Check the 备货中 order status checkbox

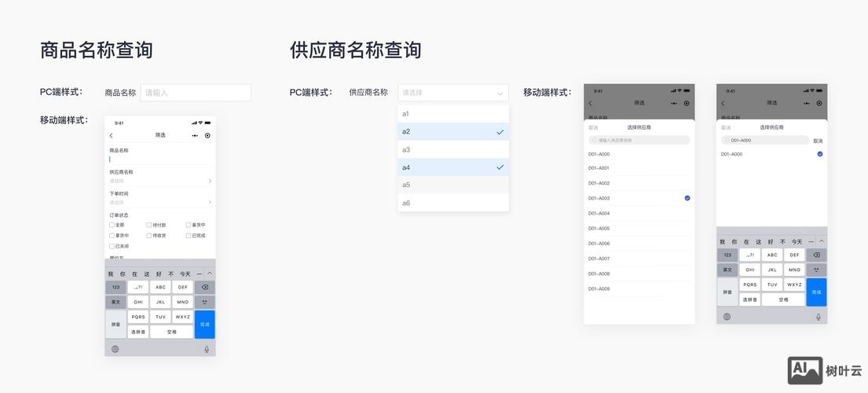[x=189, y=226]
